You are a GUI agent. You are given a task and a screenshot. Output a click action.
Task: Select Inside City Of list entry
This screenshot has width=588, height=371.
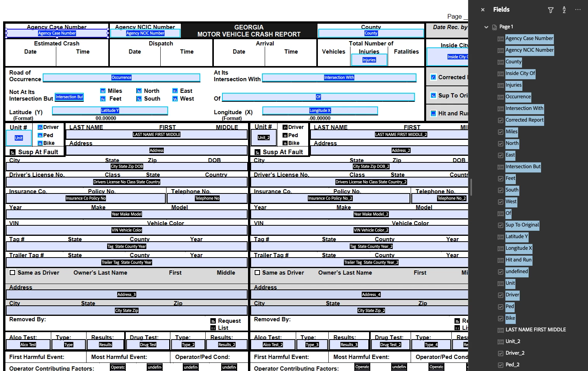[520, 73]
